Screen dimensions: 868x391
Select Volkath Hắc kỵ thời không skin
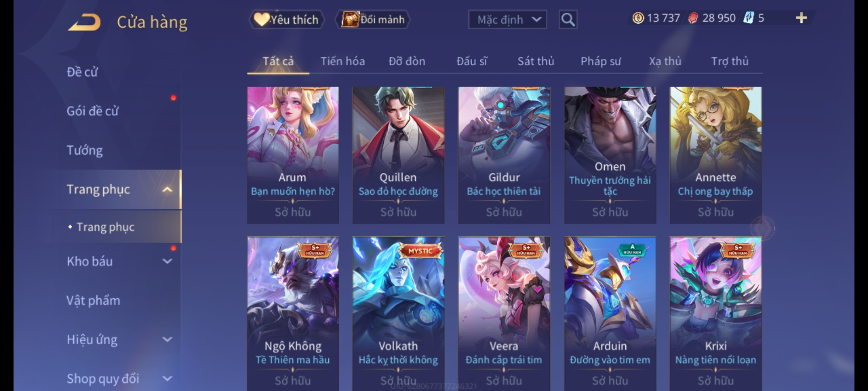pyautogui.click(x=398, y=314)
